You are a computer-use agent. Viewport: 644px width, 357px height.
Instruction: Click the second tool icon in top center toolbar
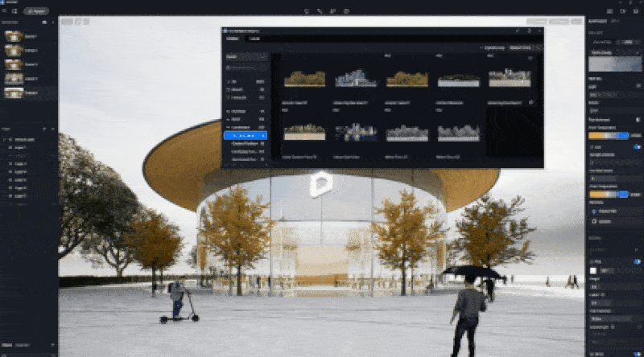click(320, 11)
